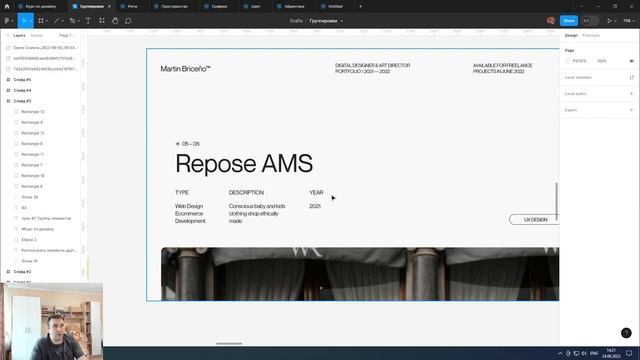Open the Resources components tool
Screen dimensions: 640x360
pyautogui.click(x=102, y=20)
